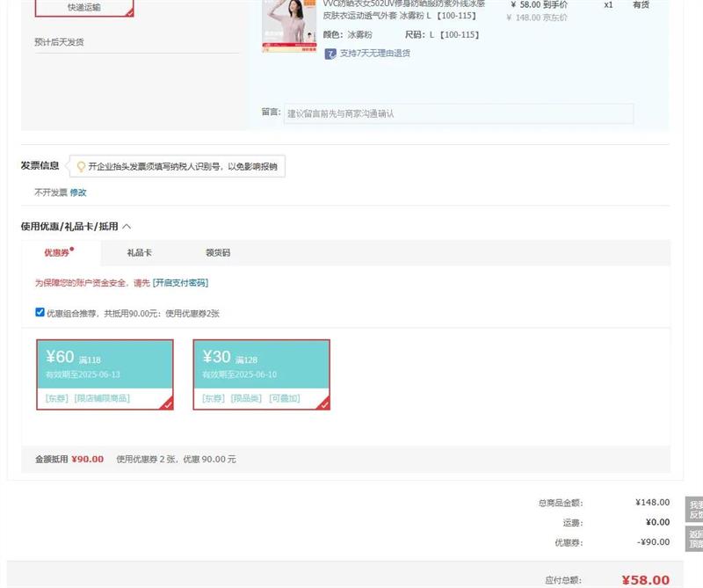Click the checkmark corner on ¥60 coupon
Image resolution: width=703 pixels, height=588 pixels.
pos(167,403)
